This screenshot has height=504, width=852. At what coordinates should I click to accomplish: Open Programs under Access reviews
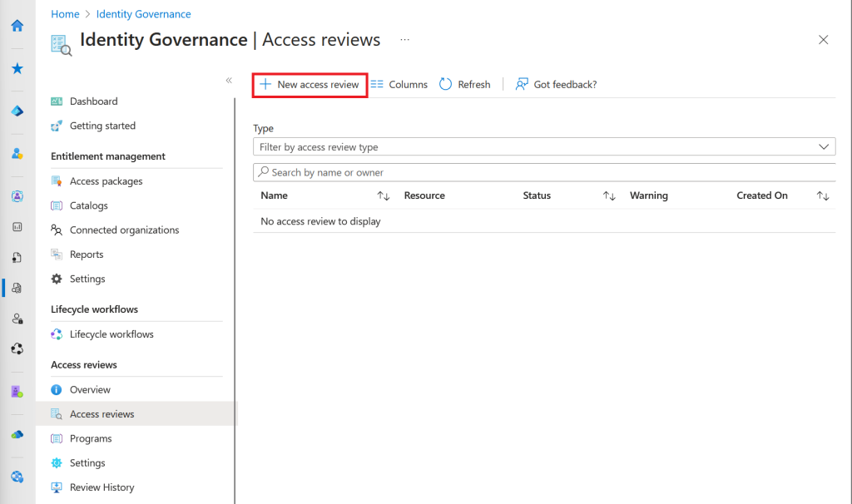(91, 438)
